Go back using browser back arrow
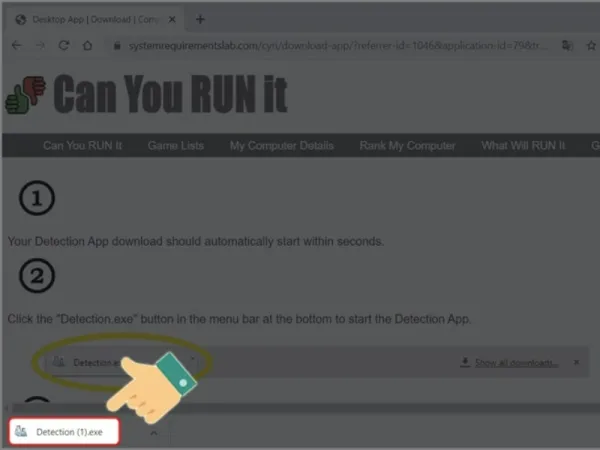600x450 pixels. 16,46
